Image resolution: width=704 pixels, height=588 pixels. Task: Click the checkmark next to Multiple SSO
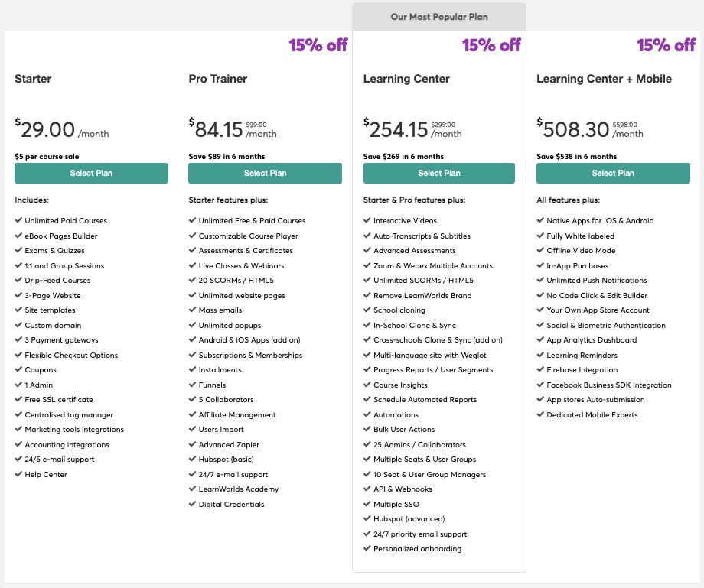coord(367,505)
